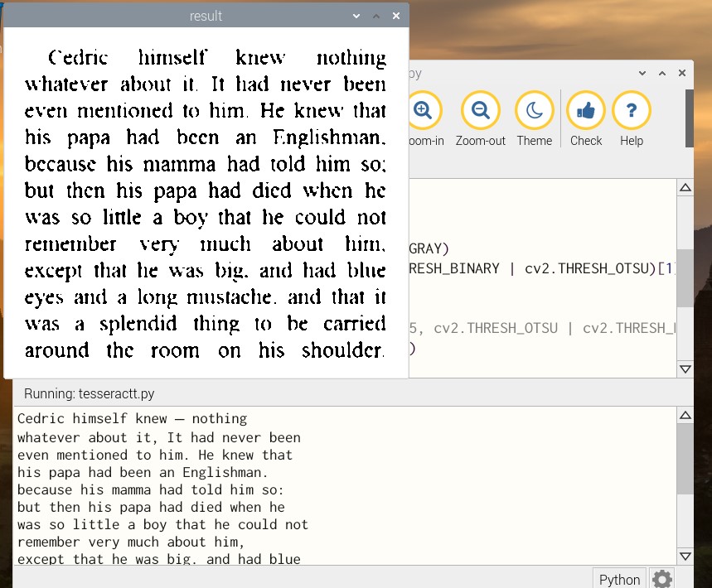Click image line 'was a splendid thing to be carried'
Screen dimensions: 712x588
pyautogui.click(x=206, y=324)
